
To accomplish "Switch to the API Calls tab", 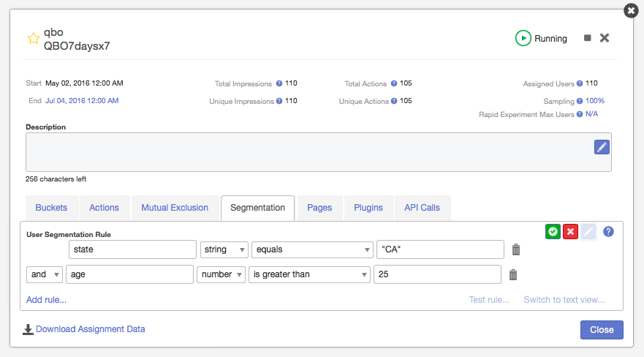I will pyautogui.click(x=422, y=208).
